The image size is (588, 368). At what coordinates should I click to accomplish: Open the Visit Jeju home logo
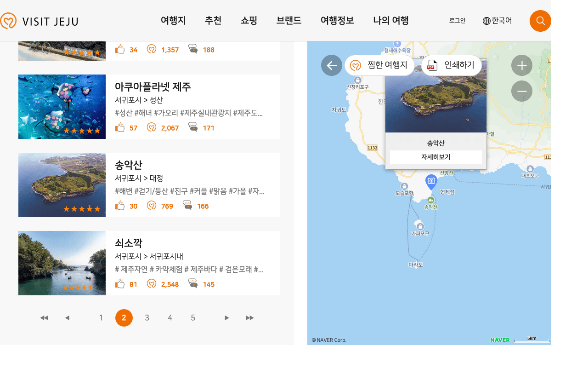tap(39, 21)
